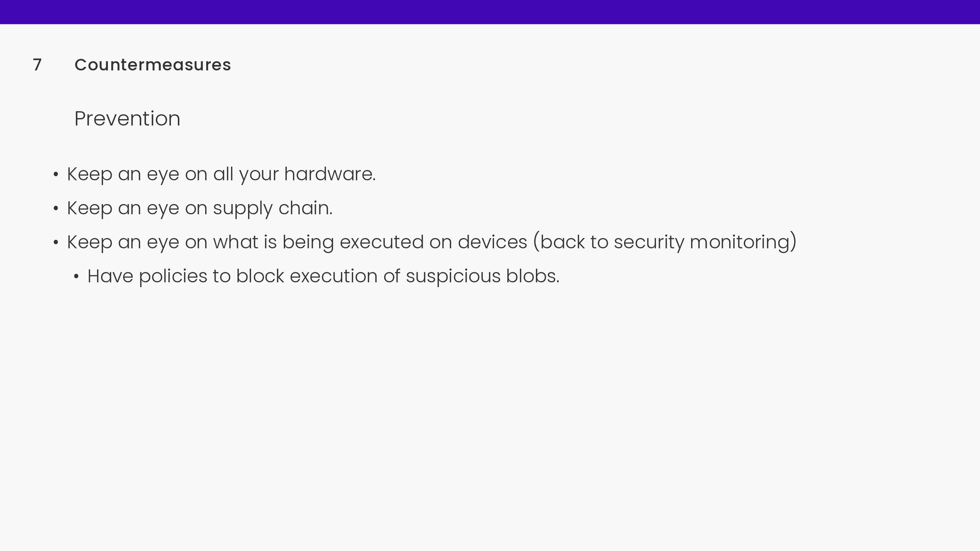Click the bullet dot before 'Have policies'
The height and width of the screenshot is (551, 980).
click(76, 277)
